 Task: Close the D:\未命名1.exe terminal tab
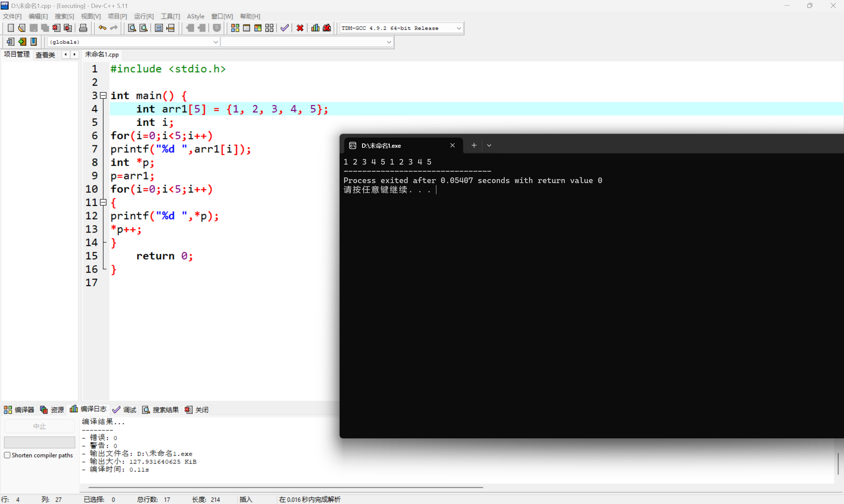tap(452, 145)
